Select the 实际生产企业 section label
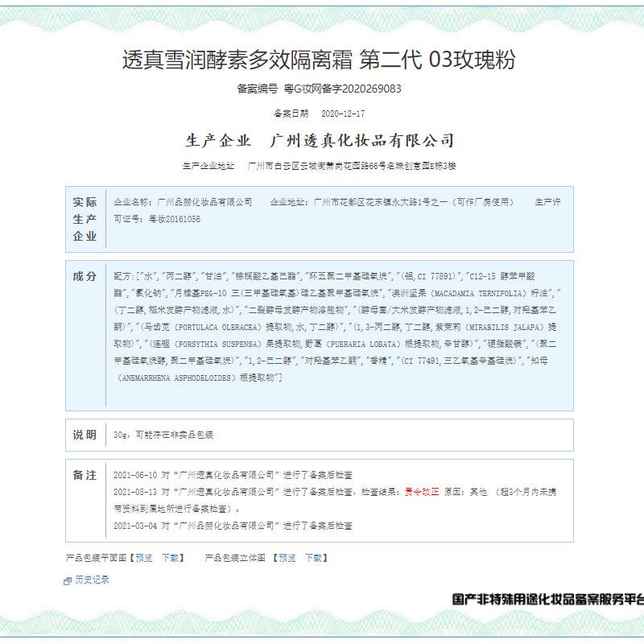The width and height of the screenshot is (644, 644). click(85, 219)
